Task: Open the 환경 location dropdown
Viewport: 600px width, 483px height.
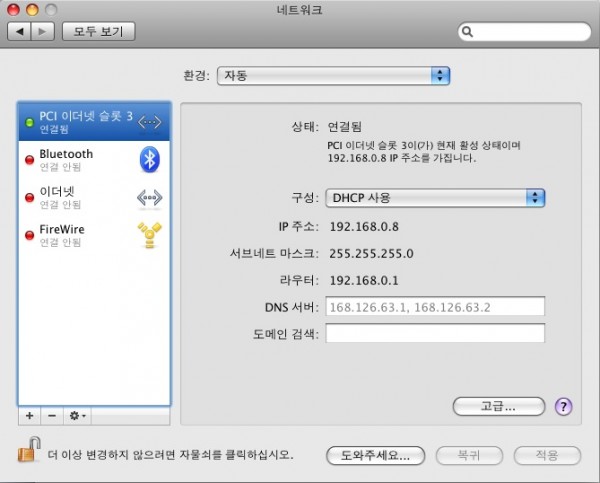Action: pyautogui.click(x=335, y=76)
